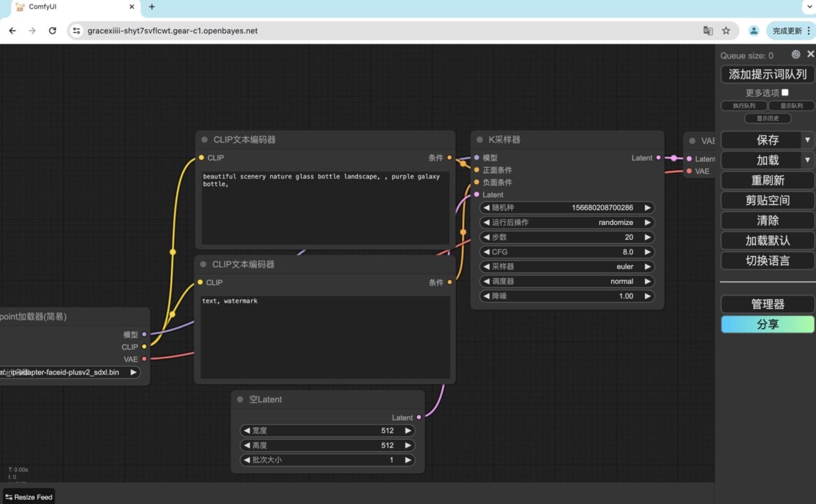Toggle the 更多选项 checkbox
816x504 pixels.
click(785, 92)
